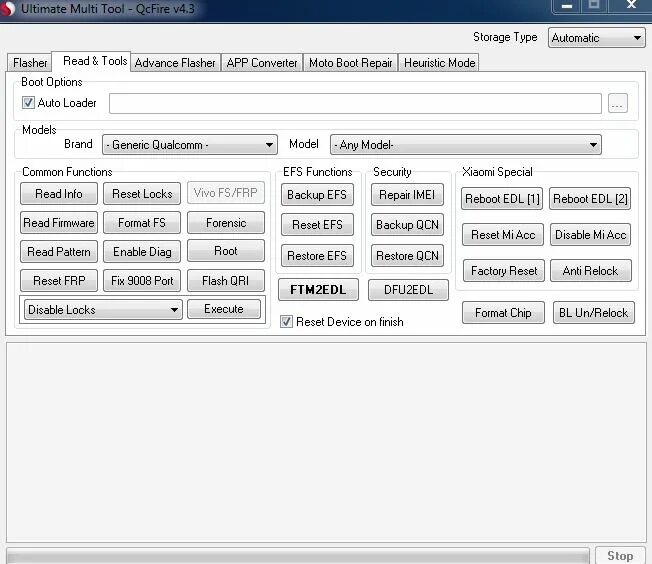Image resolution: width=652 pixels, height=564 pixels.
Task: Click the Fix 9008 Port button
Action: tap(142, 281)
